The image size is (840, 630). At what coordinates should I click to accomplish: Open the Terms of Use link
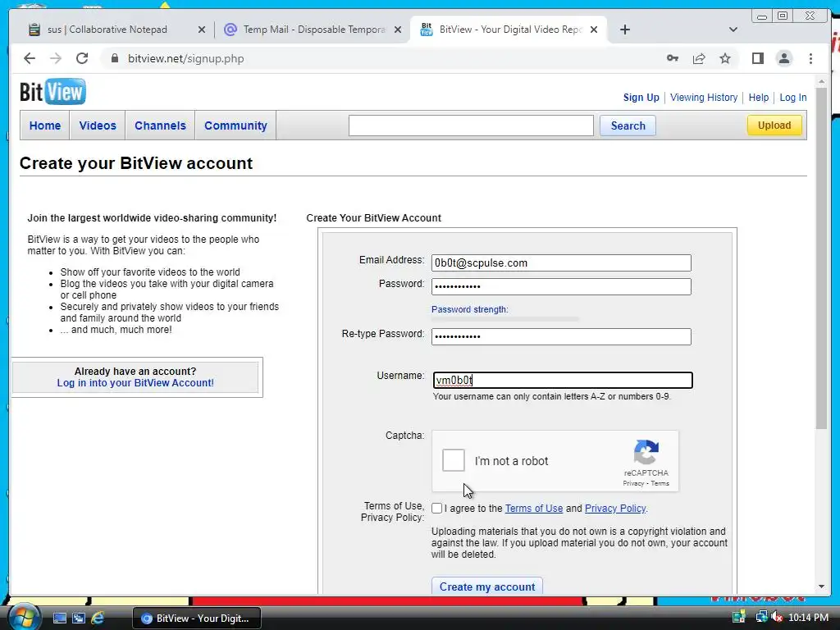[533, 509]
